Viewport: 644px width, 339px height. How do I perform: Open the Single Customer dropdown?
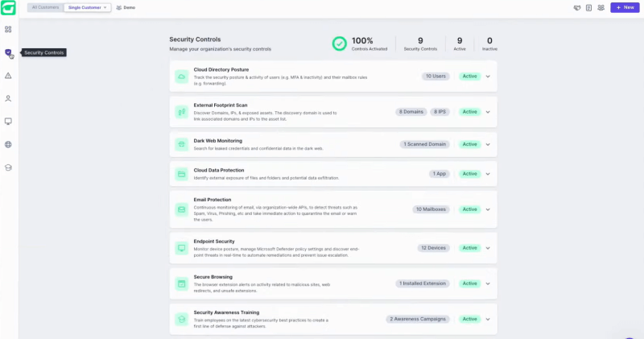(87, 7)
